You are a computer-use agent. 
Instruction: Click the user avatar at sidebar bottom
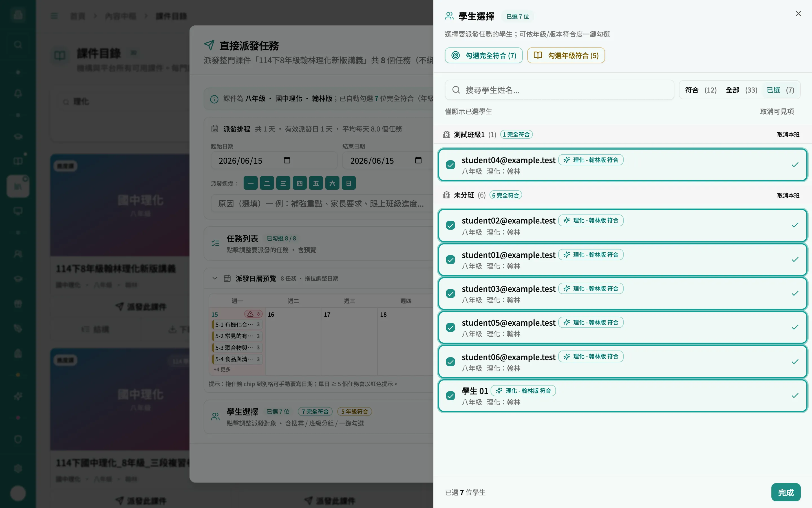click(18, 493)
